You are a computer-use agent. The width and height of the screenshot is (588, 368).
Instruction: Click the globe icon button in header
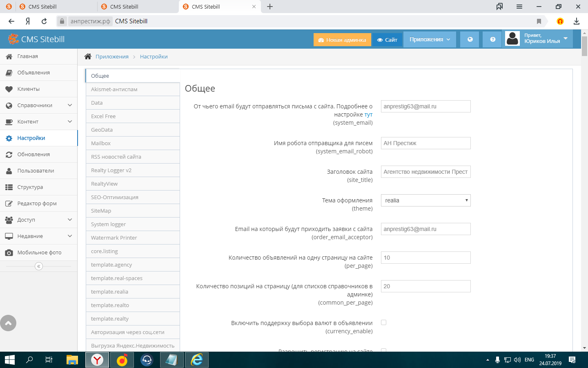pos(470,40)
